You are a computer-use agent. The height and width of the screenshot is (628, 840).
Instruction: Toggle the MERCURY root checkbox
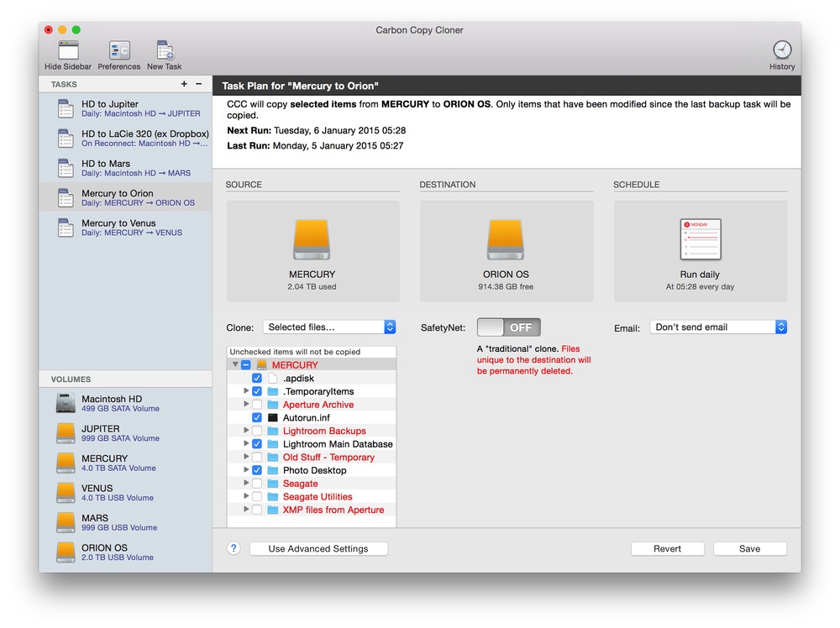click(x=246, y=365)
